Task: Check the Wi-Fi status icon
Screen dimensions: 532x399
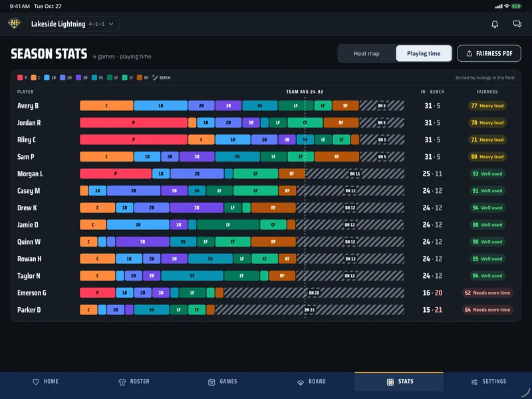Action: [507, 6]
